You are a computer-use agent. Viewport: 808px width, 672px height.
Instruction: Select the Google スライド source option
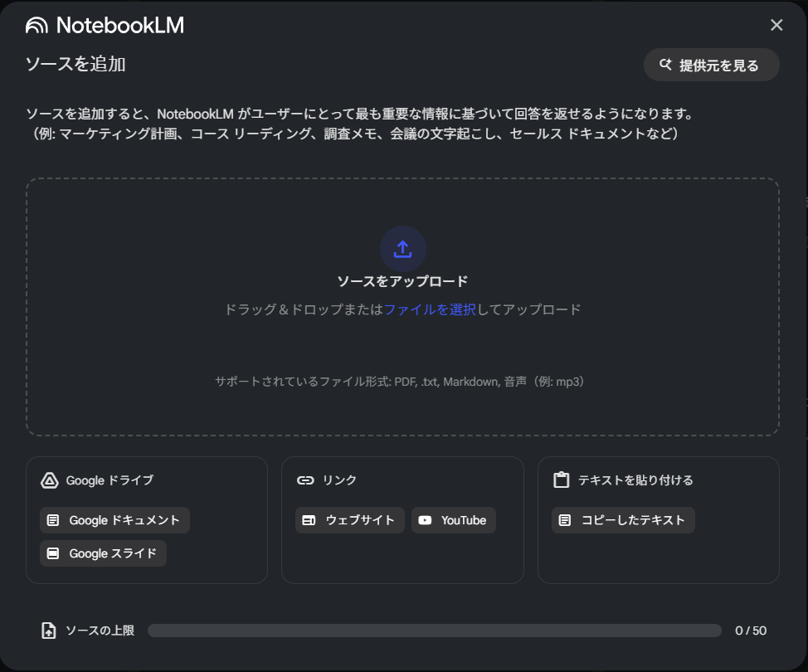102,553
